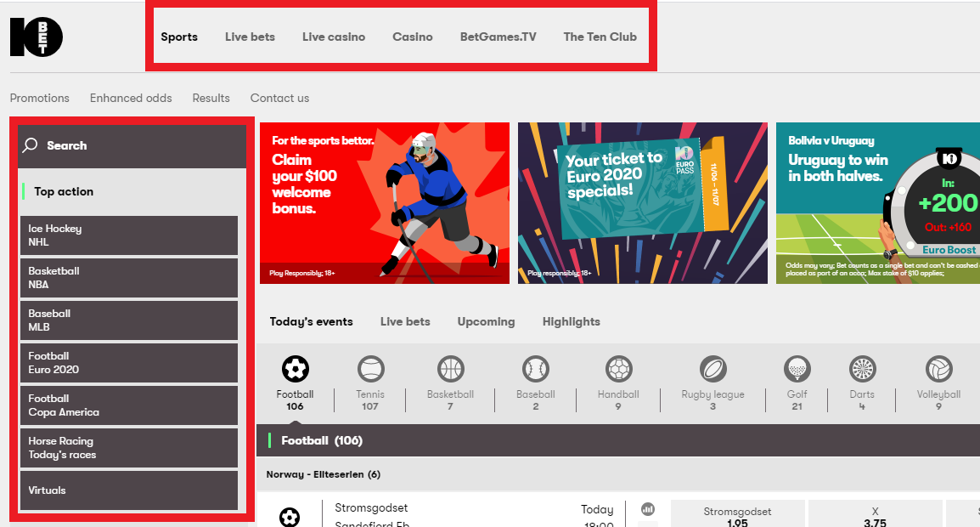Screen dimensions: 980x527
Task: Collapse Norway - Eliteserien (6) league
Action: click(618, 474)
